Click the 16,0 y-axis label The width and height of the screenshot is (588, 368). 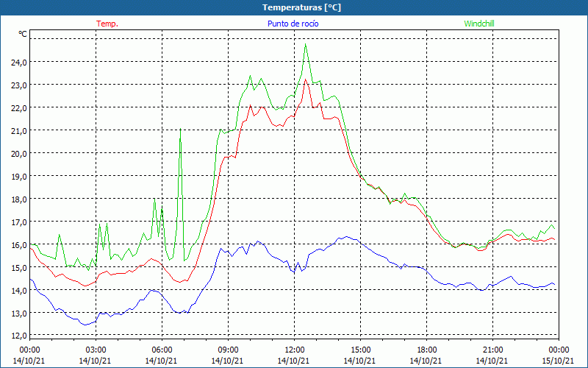pos(18,245)
